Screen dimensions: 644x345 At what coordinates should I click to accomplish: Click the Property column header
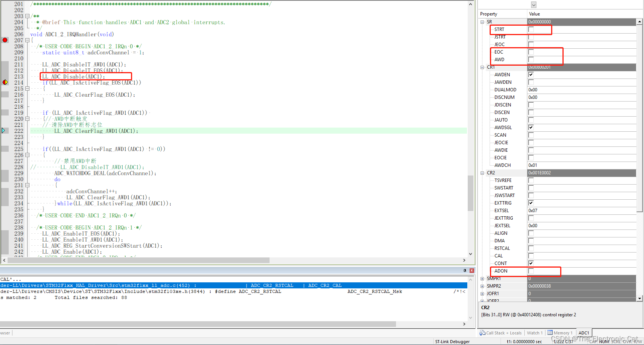click(x=502, y=14)
